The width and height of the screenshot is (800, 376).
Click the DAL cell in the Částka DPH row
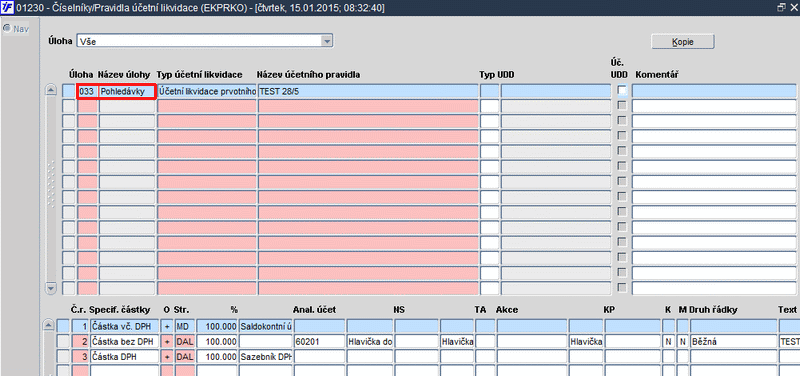[x=184, y=357]
